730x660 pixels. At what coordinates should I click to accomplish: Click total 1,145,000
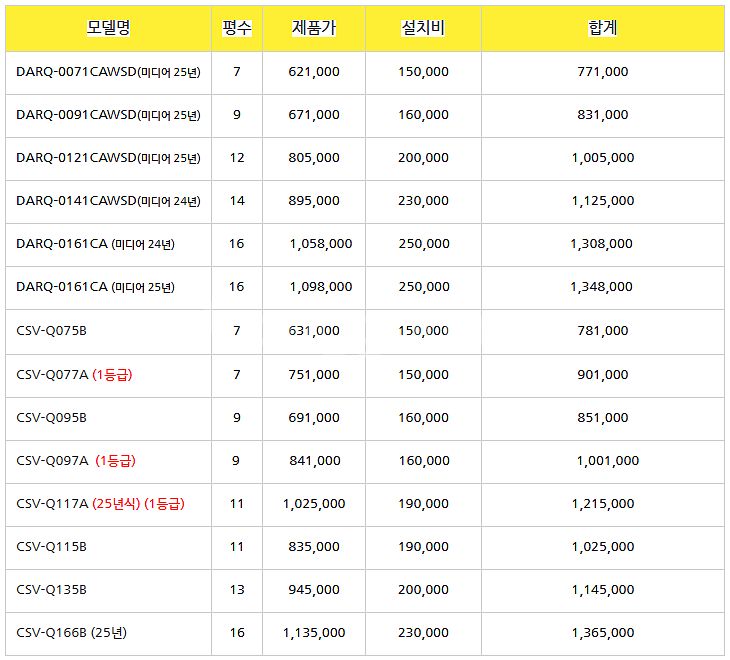pos(602,590)
